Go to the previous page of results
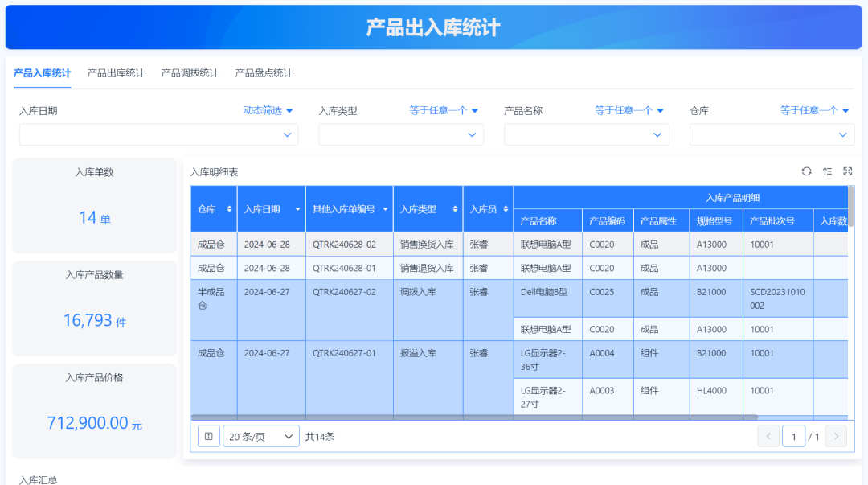This screenshot has height=485, width=868. click(x=768, y=436)
